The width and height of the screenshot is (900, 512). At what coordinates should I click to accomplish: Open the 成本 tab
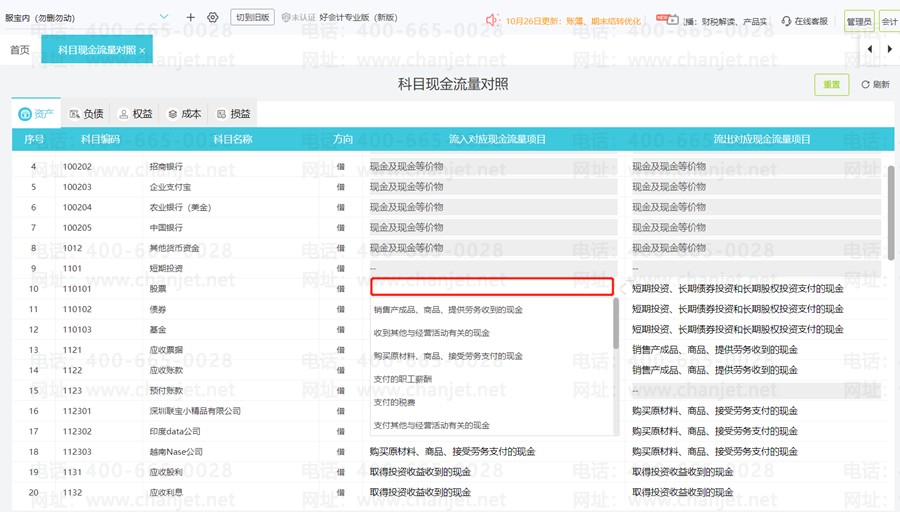(184, 114)
